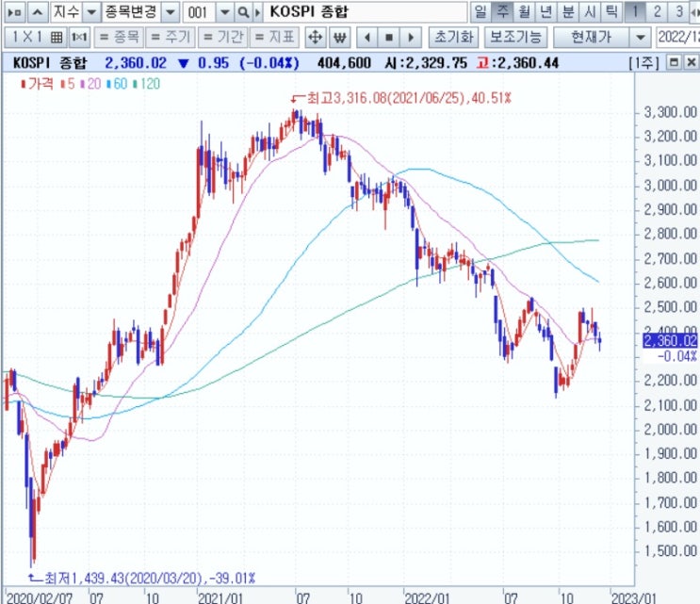Click the blue 2,360.02 current price tag
This screenshot has height=604, width=700.
670,341
